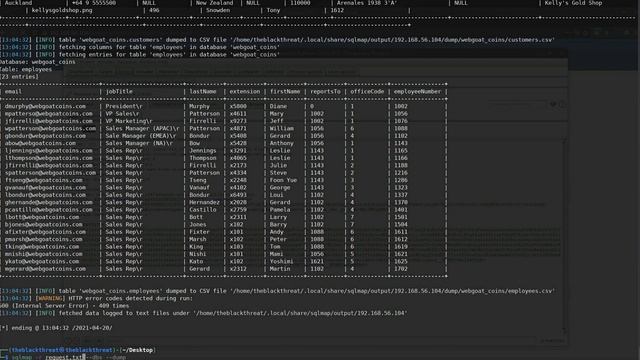This screenshot has height=360, width=640.
Task: Click the employees.csv dump file path
Action: tap(393, 291)
